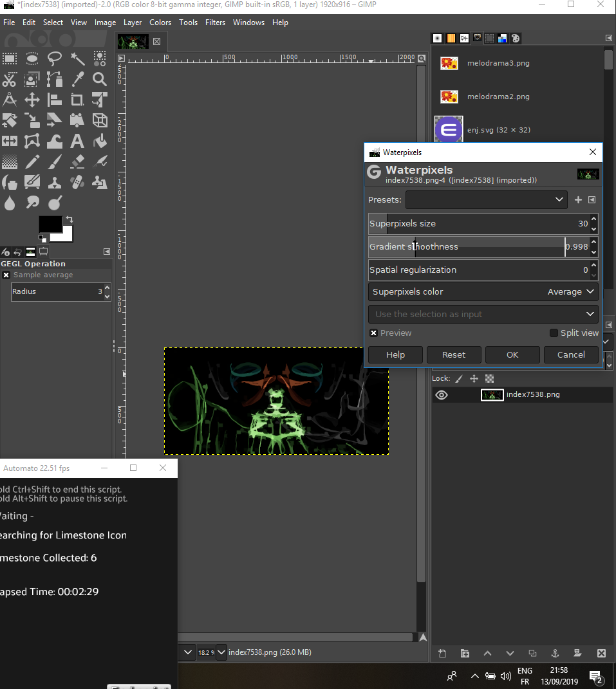Select the Smudge tool
The height and width of the screenshot is (689, 616).
coord(32,202)
